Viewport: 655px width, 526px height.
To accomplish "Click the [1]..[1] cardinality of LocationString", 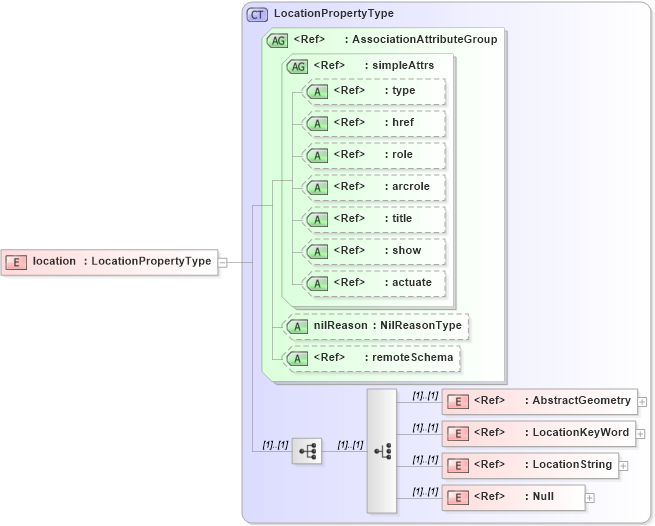I will click(x=425, y=460).
